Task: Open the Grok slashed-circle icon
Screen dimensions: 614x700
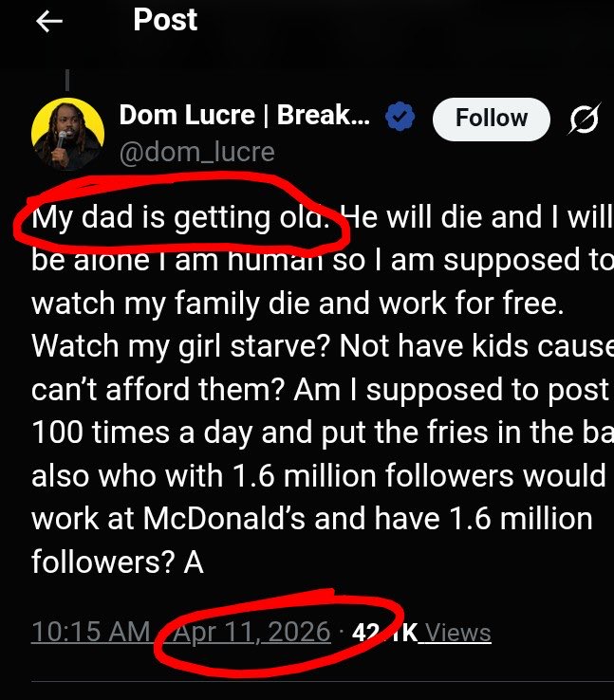Action: click(x=583, y=119)
